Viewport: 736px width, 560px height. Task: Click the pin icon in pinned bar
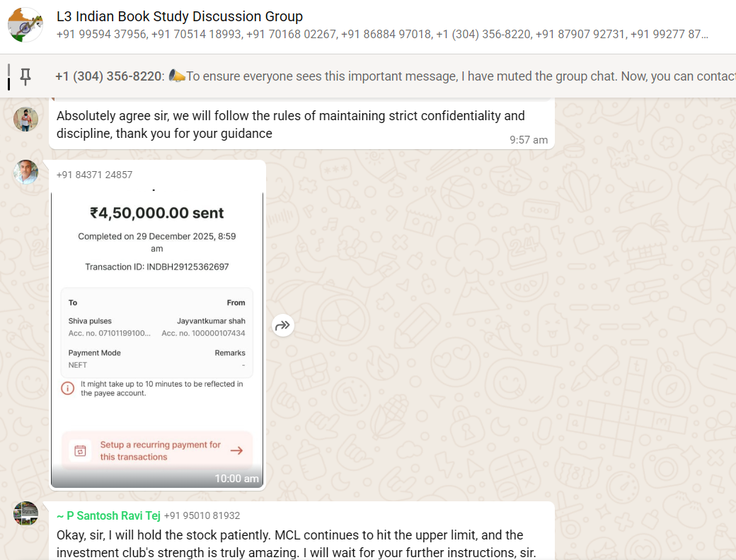pos(26,76)
